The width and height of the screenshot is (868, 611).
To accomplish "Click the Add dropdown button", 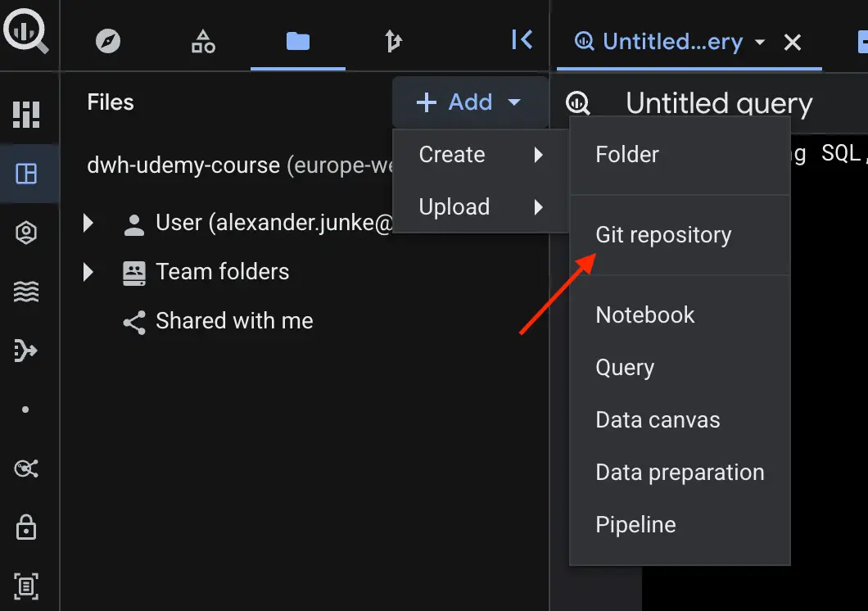I will point(469,102).
